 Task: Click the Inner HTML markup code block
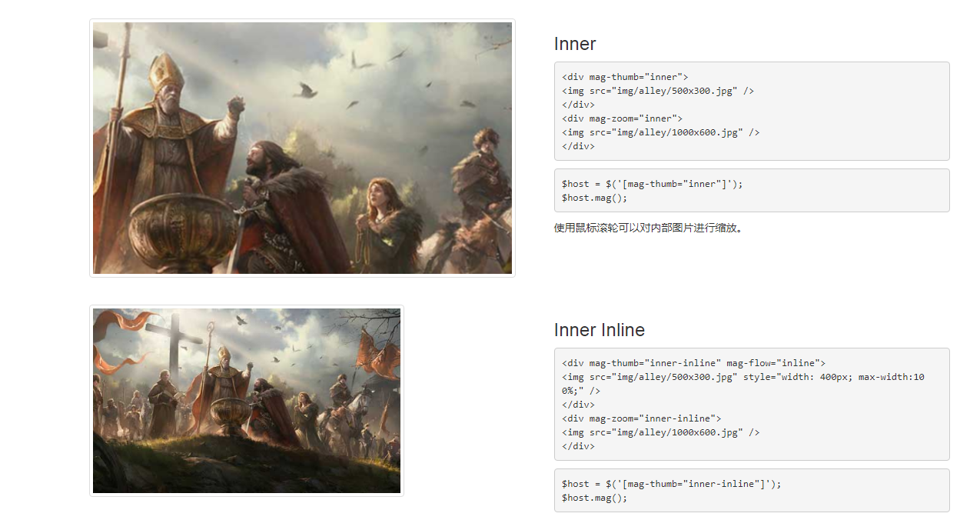[x=751, y=111]
